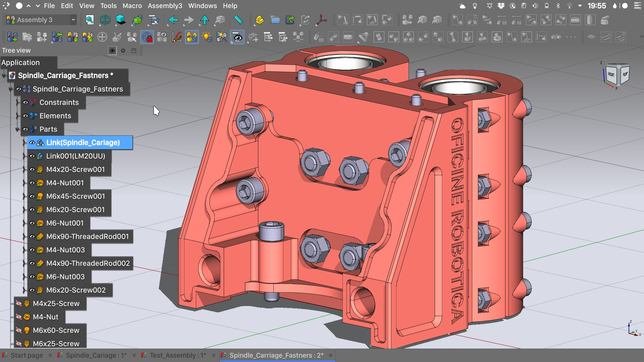Switch to the Test_Assembly document tab
The height and width of the screenshot is (362, 644).
[x=177, y=355]
